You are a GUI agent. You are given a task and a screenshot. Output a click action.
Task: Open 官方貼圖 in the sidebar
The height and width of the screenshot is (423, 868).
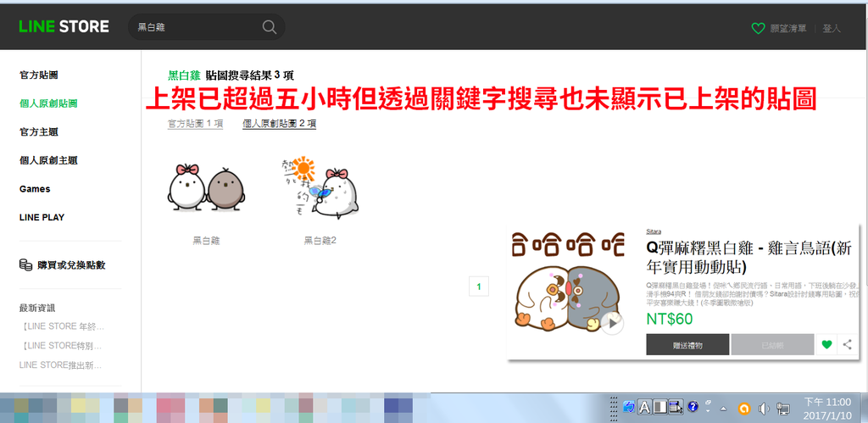[x=39, y=75]
